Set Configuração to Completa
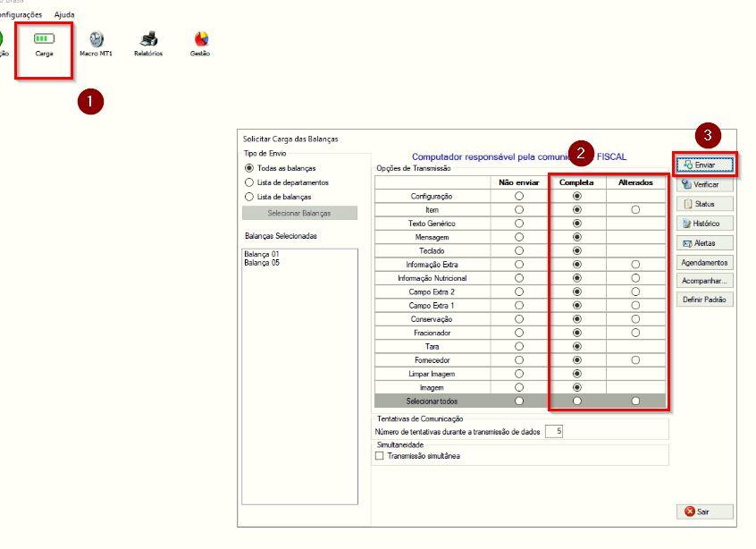 pos(576,197)
